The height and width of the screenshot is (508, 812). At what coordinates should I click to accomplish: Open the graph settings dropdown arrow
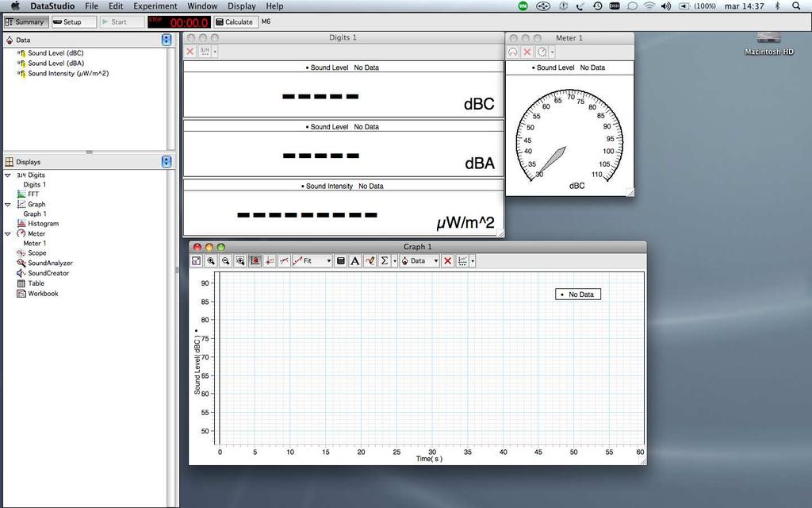(x=473, y=260)
